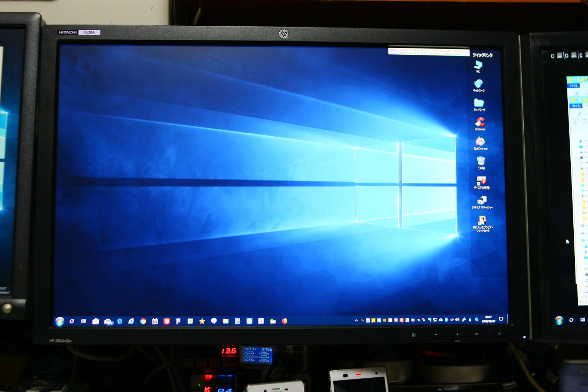Click the Show Desktop strip
Viewport: 588px width, 392px height.
click(508, 319)
